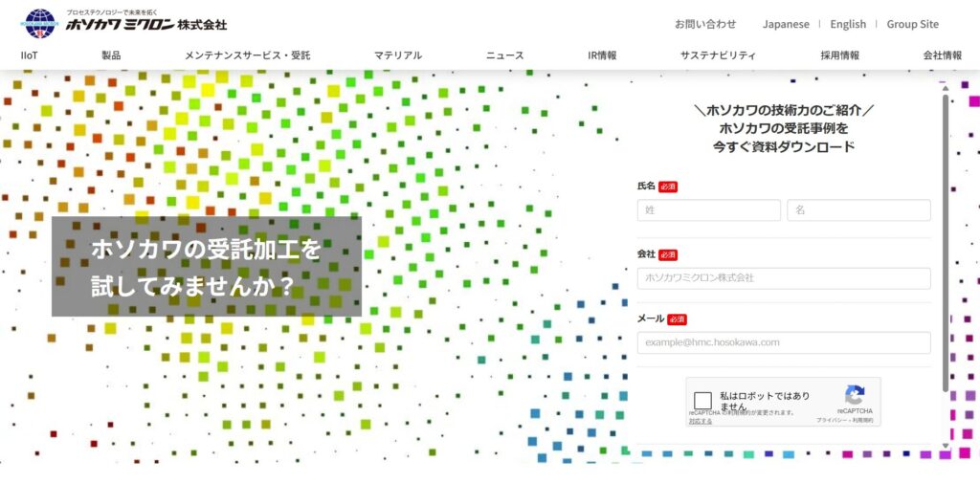Viewport: 980px width, 483px height.
Task: Open the 製品 menu
Action: 111,55
